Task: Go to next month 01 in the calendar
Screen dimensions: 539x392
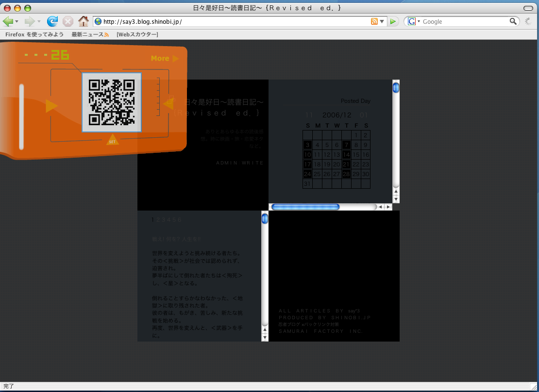Action: tap(364, 115)
